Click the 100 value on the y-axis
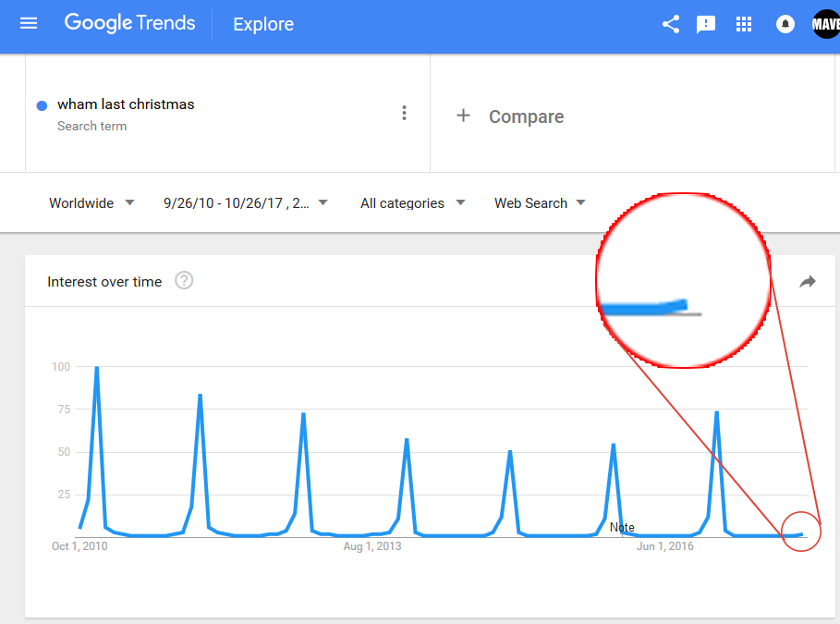 61,367
